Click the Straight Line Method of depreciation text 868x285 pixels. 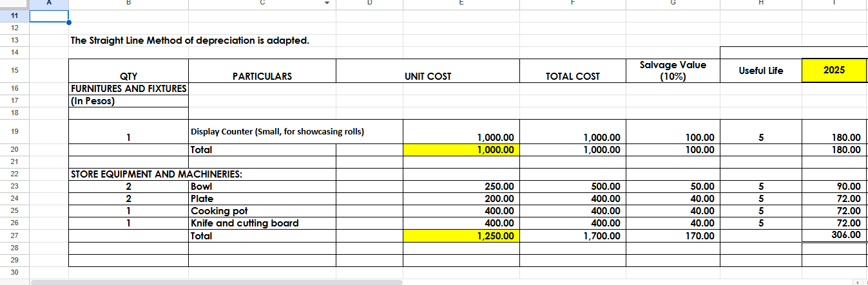pyautogui.click(x=189, y=41)
